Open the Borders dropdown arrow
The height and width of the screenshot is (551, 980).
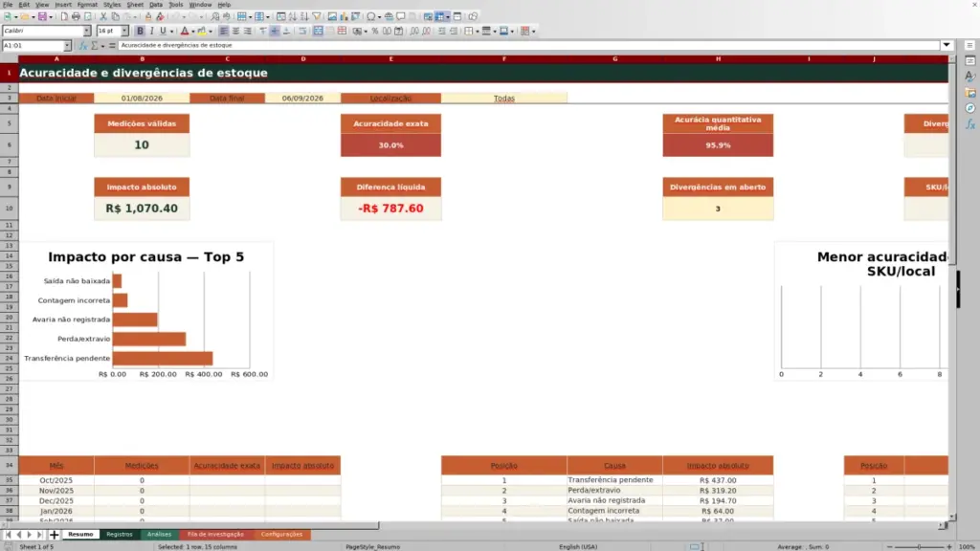(477, 32)
